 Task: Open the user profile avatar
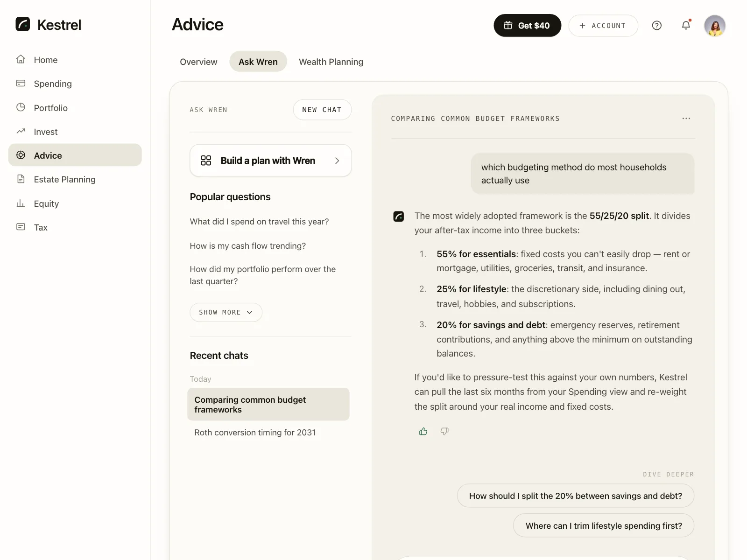pyautogui.click(x=715, y=26)
